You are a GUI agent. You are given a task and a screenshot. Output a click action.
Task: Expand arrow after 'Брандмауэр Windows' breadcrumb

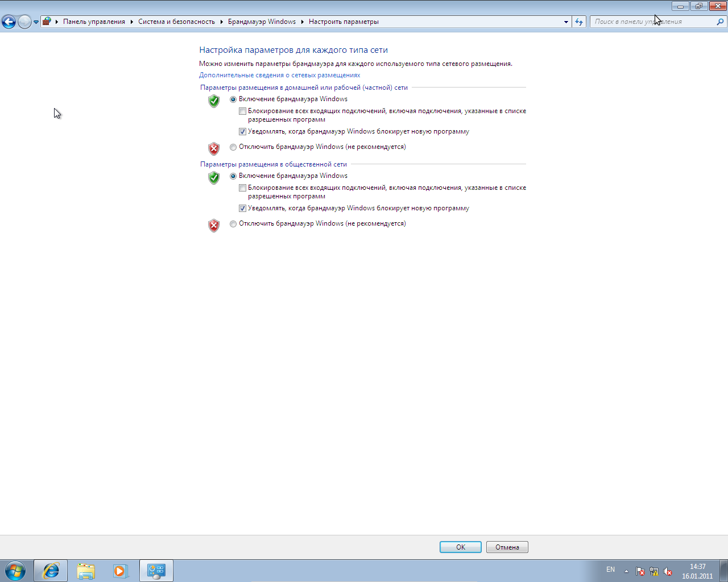[x=303, y=22]
